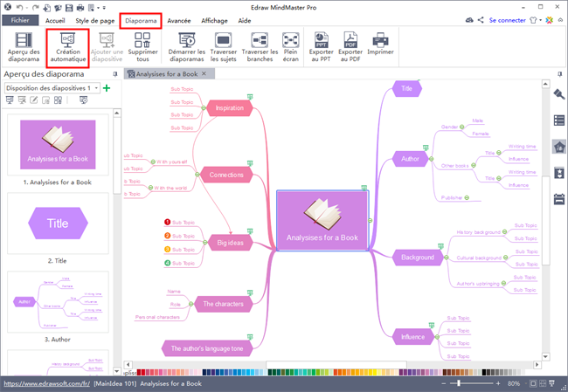This screenshot has height=392, width=568.
Task: Open the outline list panel in right sidebar
Action: coord(559,120)
